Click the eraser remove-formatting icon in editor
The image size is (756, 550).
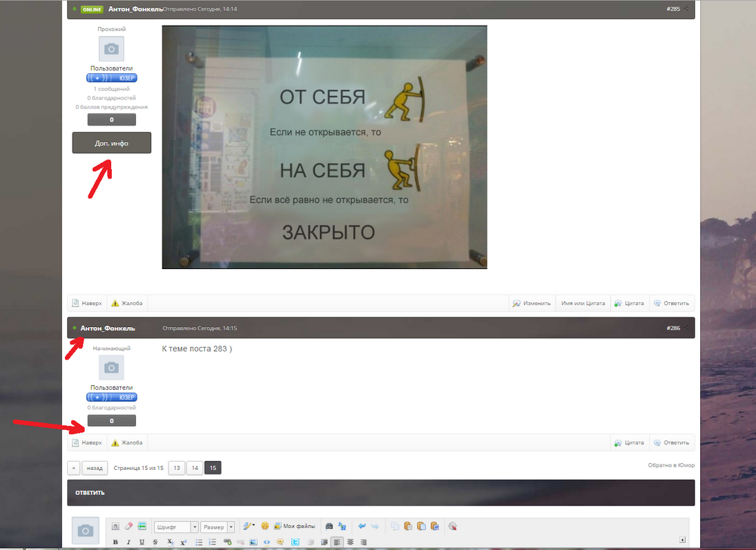tap(129, 527)
